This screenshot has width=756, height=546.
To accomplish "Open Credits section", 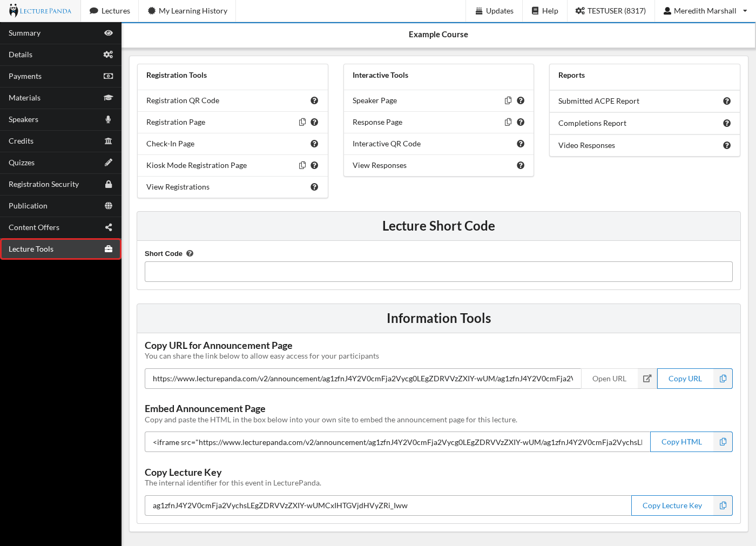I will coord(60,141).
